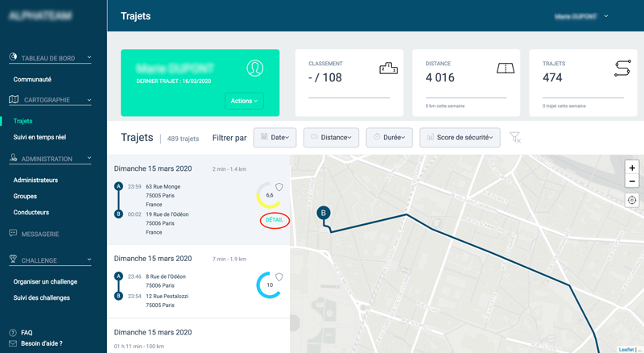The width and height of the screenshot is (644, 353).
Task: Open the Date filter dropdown
Action: click(x=275, y=138)
